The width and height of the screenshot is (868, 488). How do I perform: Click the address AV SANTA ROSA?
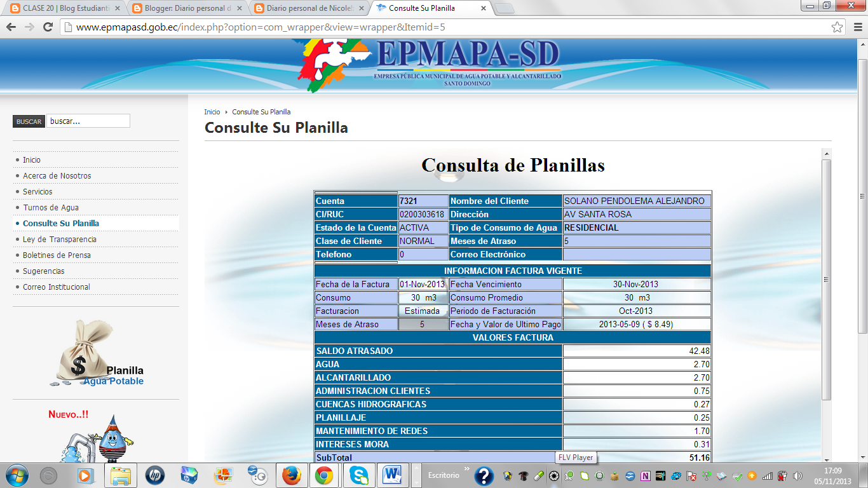tap(637, 214)
